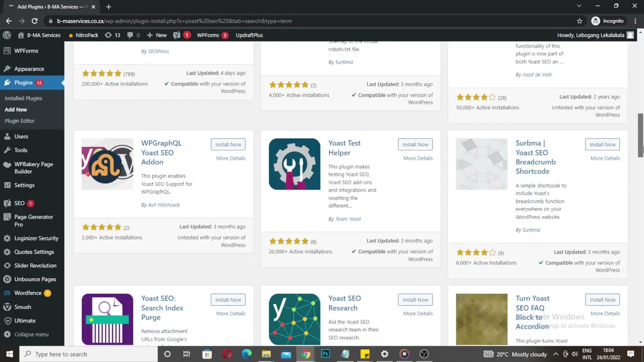Click the browser address bar
Image resolution: width=644 pixels, height=362 pixels.
312,21
